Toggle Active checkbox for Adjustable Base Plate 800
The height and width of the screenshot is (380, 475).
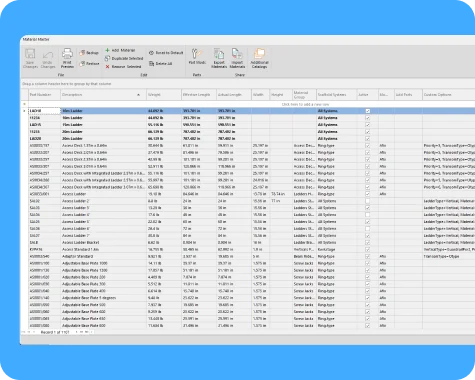tap(368, 326)
